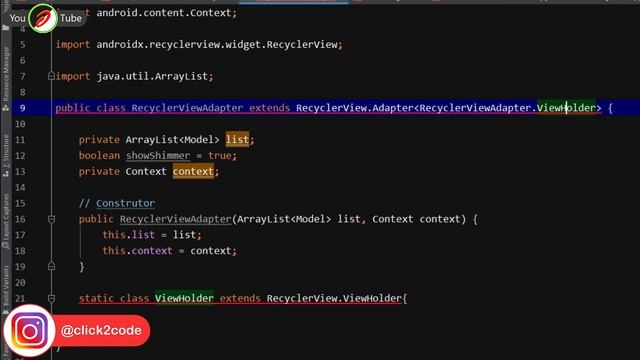Click the Project folder icon in left strip
This screenshot has height=360, width=640.
point(5,27)
